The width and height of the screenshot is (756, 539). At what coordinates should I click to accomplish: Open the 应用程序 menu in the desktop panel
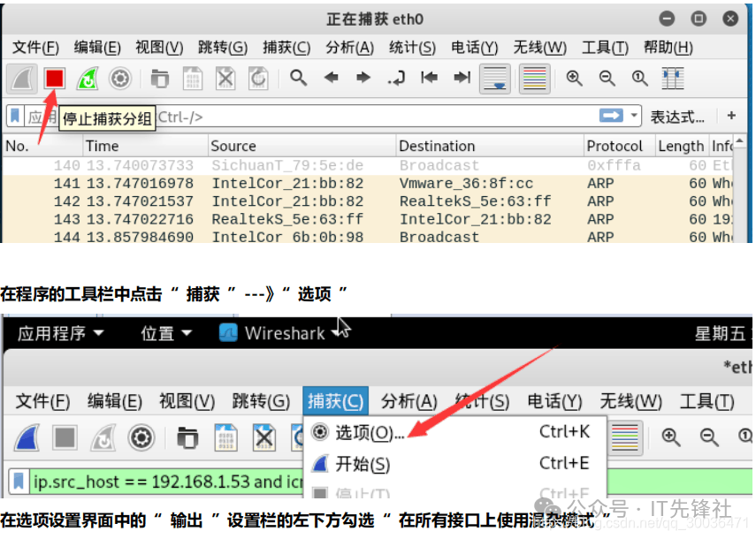pyautogui.click(x=60, y=333)
